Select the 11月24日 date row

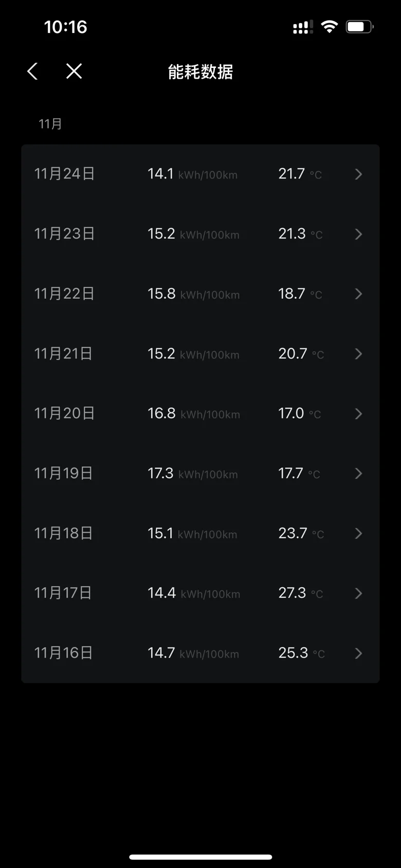click(x=200, y=174)
